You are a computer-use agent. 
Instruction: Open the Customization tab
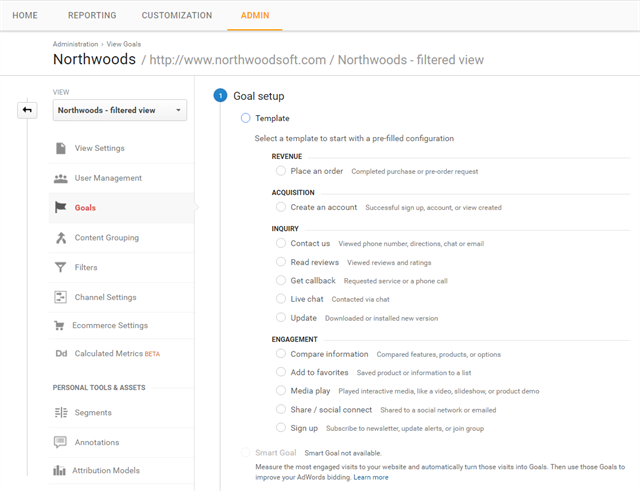point(177,16)
